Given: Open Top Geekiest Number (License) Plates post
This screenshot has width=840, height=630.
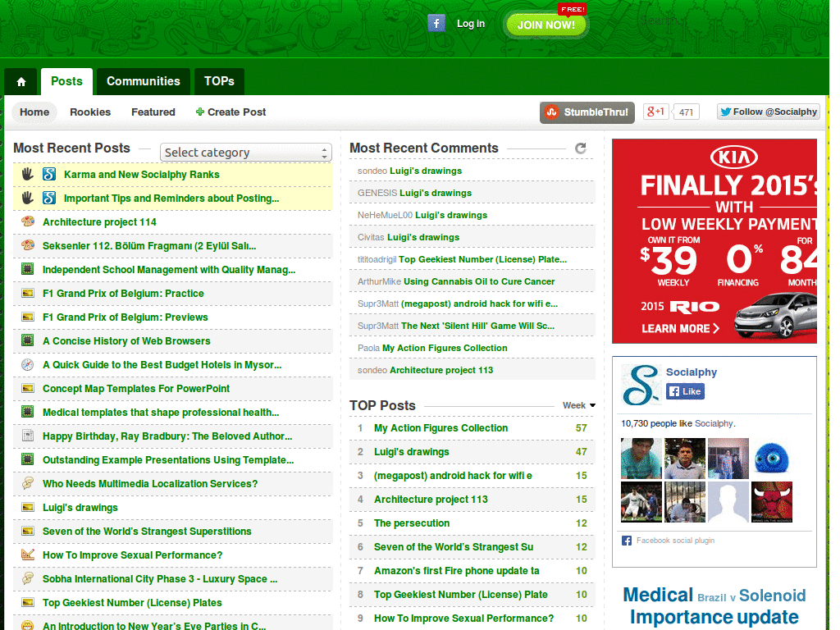Looking at the screenshot, I should pyautogui.click(x=132, y=603).
